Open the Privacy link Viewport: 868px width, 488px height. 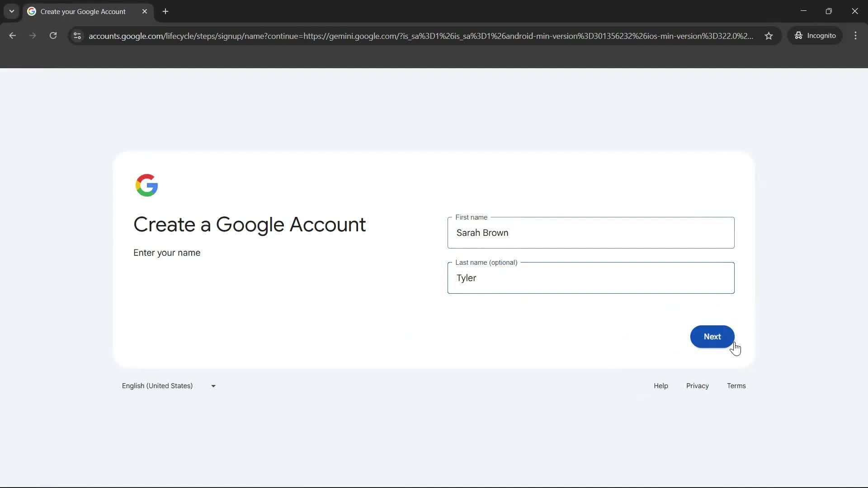(697, 385)
